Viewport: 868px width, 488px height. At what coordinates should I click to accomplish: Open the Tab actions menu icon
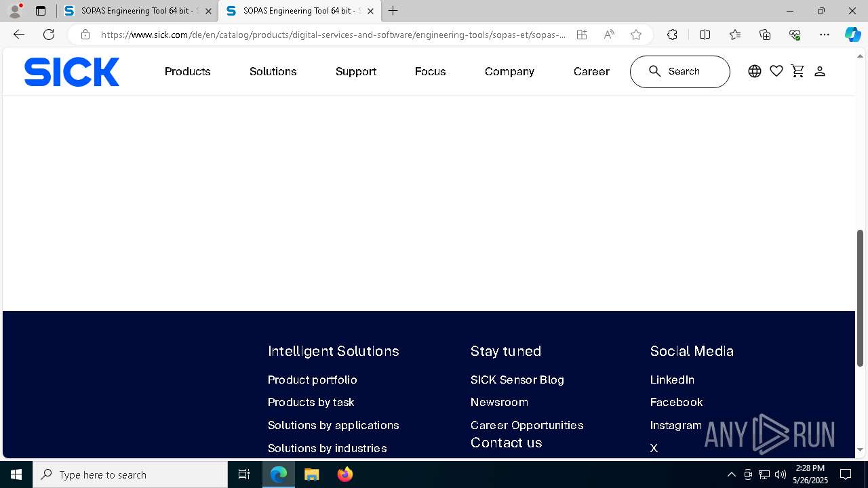(x=41, y=11)
